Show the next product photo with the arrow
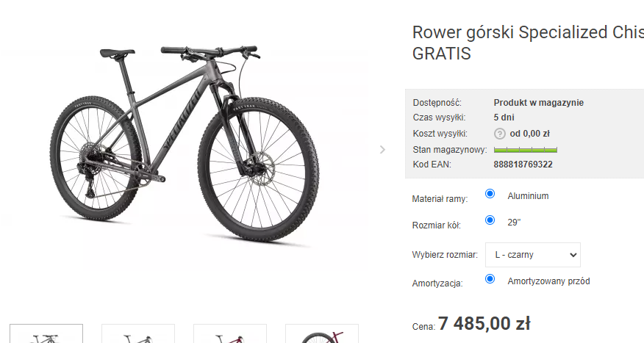This screenshot has width=644, height=343. click(x=382, y=150)
